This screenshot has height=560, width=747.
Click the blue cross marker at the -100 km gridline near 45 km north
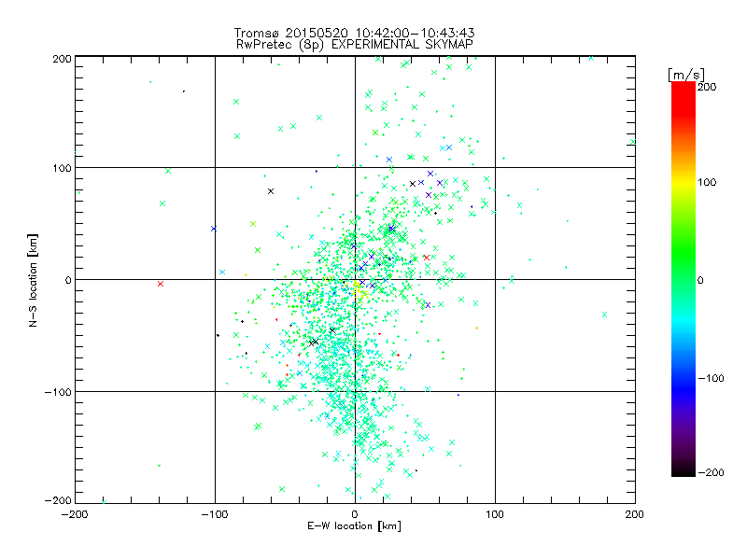214,229
